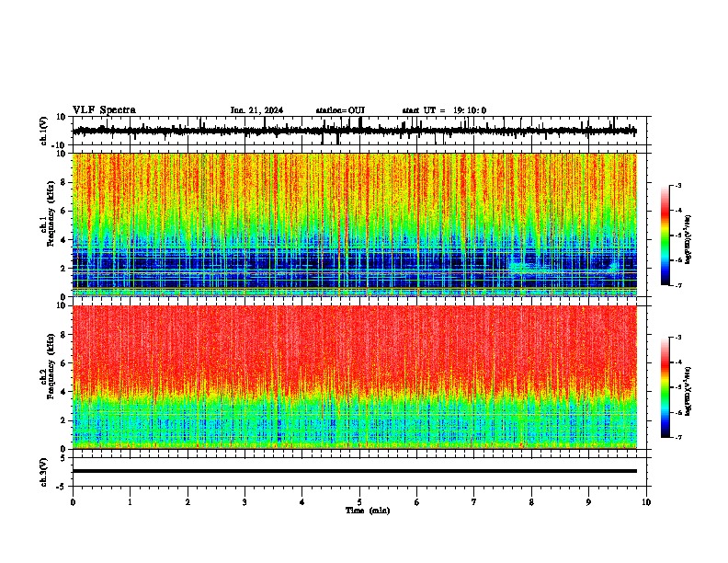The width and height of the screenshot is (728, 563).
Task: Click the -3 label on ch.2 colorbar
Action: point(677,338)
